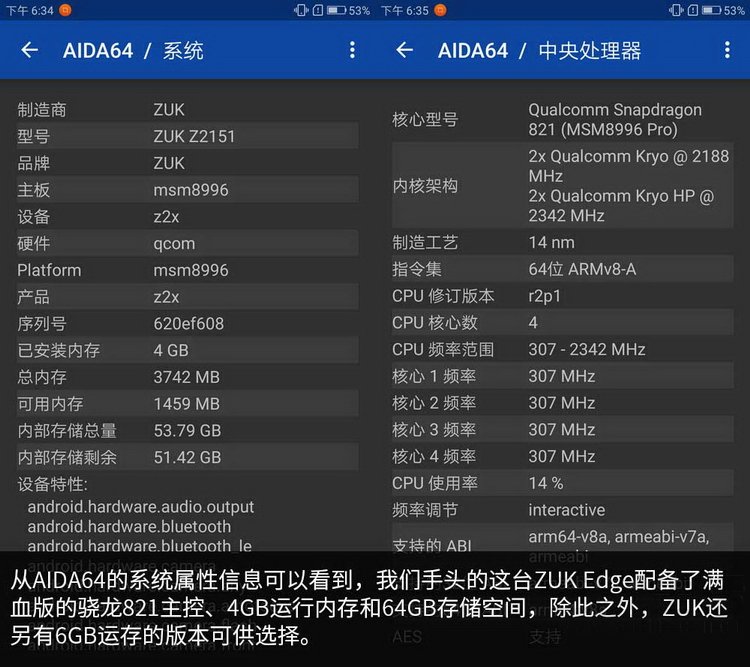Tap android.hardware.bluetooth entry
This screenshot has width=750, height=667.
[129, 526]
